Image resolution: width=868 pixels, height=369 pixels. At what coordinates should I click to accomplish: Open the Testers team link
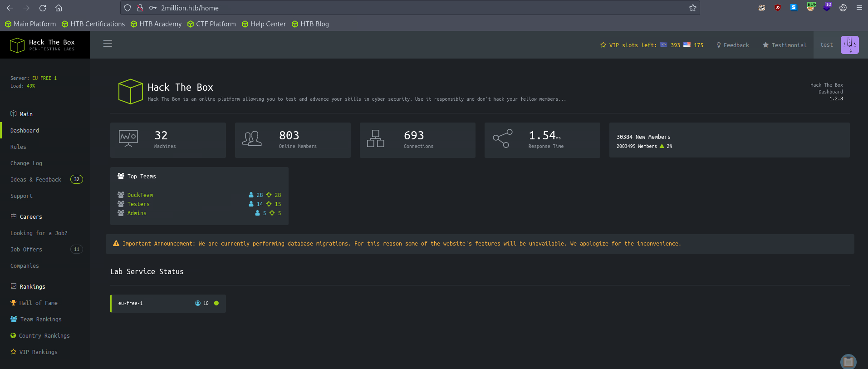[138, 204]
